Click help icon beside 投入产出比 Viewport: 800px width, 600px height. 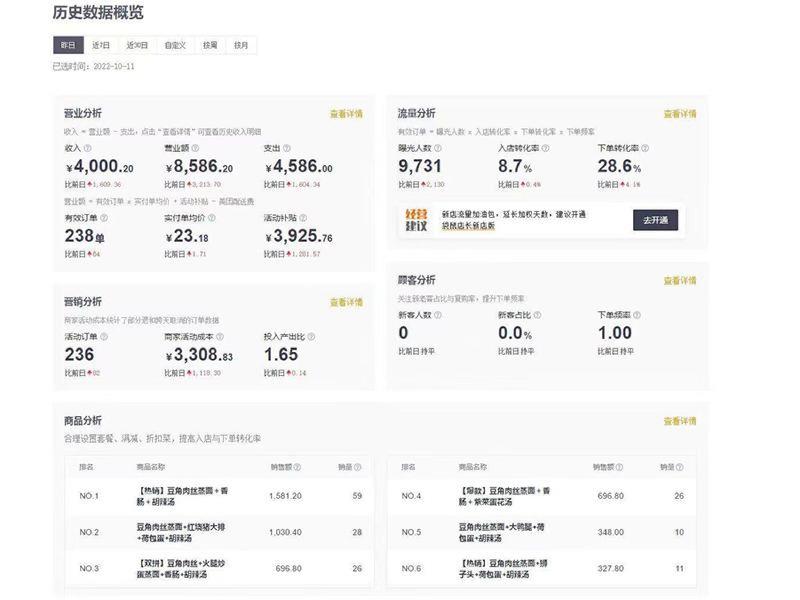(x=311, y=337)
